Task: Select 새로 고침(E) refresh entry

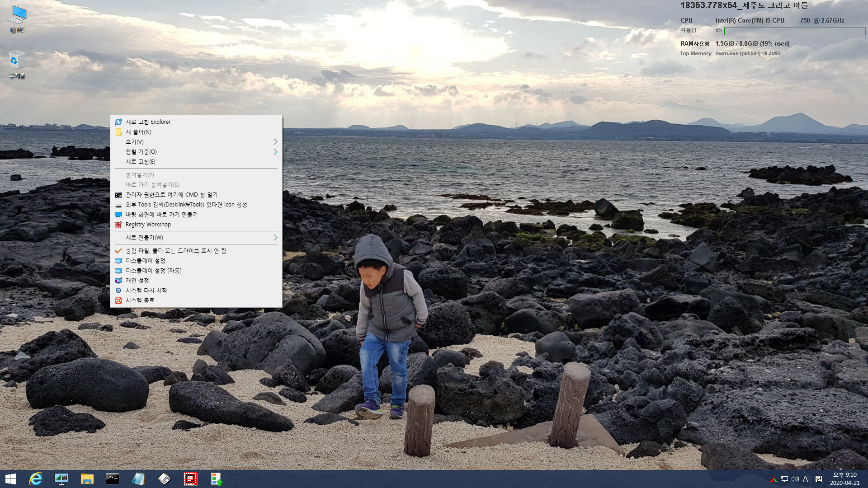Action: tap(196, 162)
